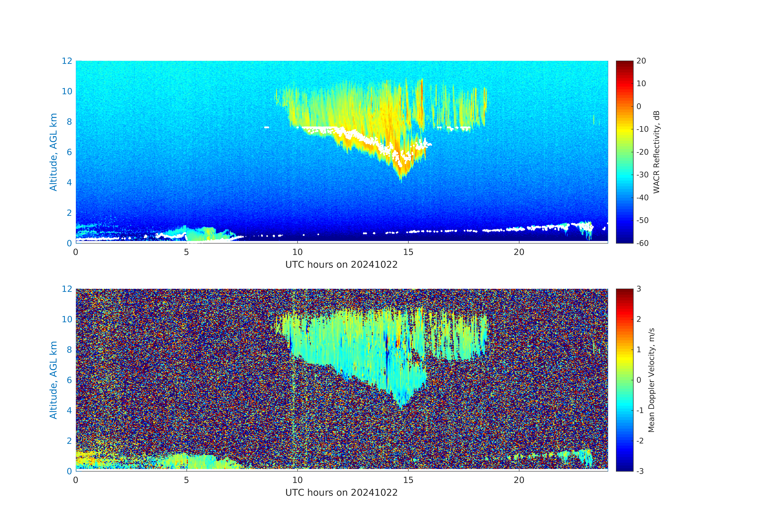
Task: Click the 20 tick on velocity time axis
Action: 519,480
